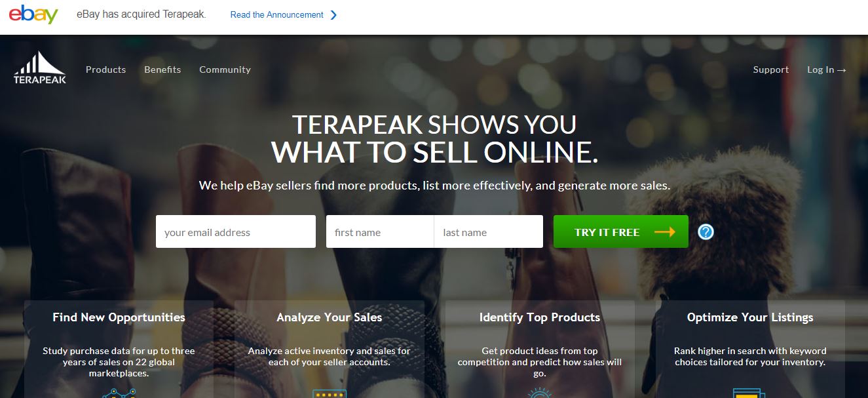This screenshot has height=398, width=868.
Task: Focus the first name field
Action: (x=380, y=231)
